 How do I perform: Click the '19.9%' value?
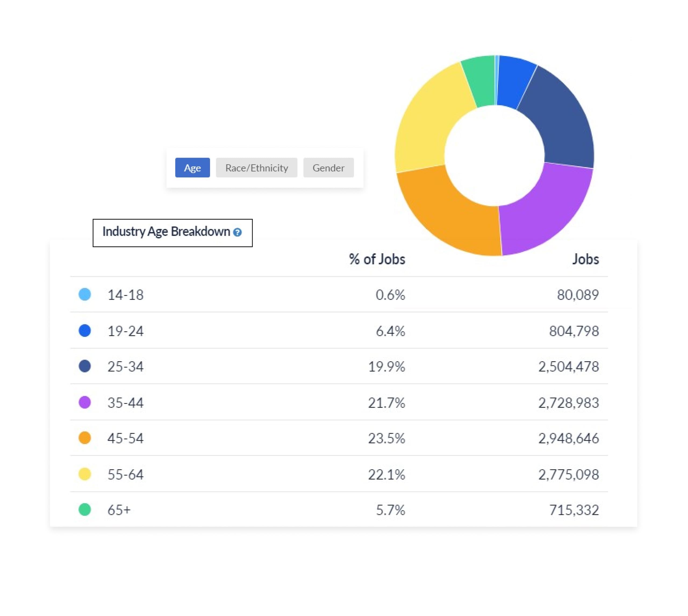[387, 366]
